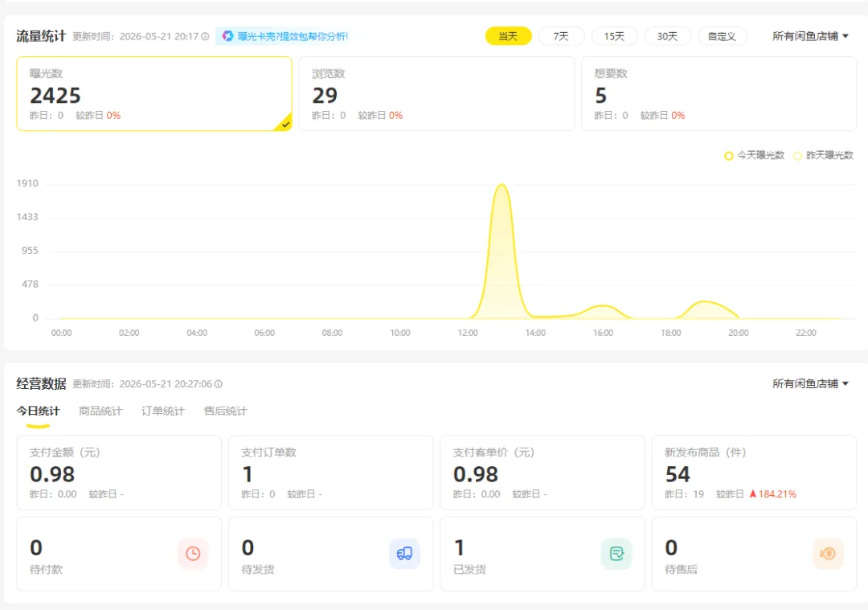Open the 自定义 date range picker
This screenshot has width=868, height=610.
722,36
